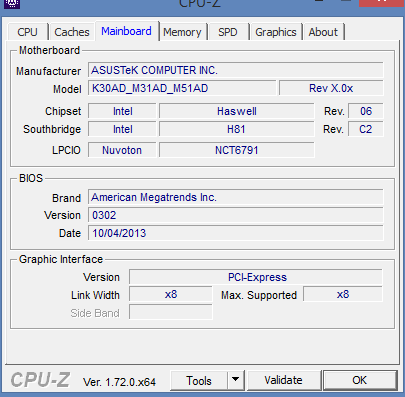Click the Intel southbridge vendor field
The width and height of the screenshot is (405, 397).
click(122, 129)
